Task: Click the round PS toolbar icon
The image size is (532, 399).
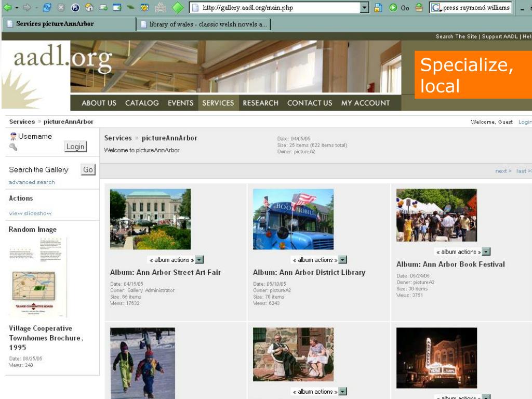Action: coord(75,7)
